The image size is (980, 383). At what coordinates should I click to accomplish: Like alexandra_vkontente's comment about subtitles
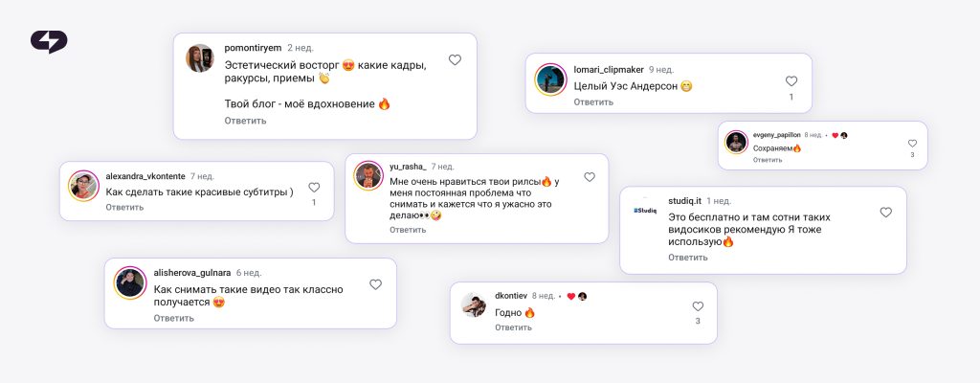coord(314,187)
